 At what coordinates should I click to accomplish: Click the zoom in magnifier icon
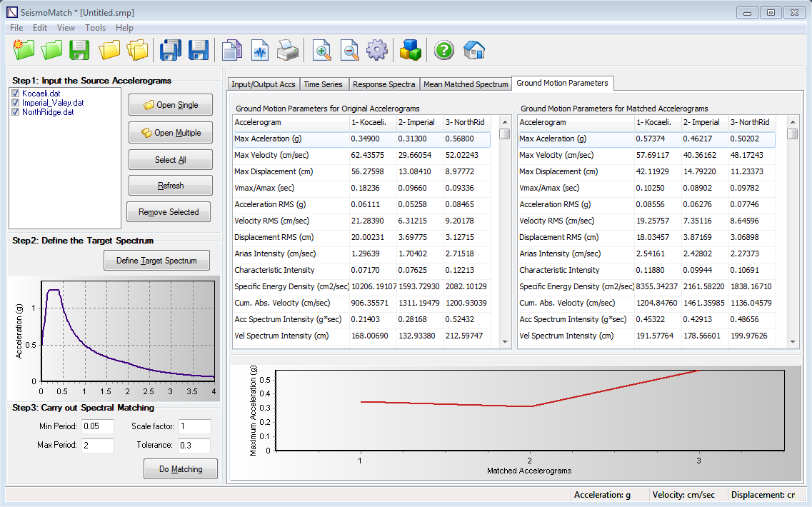[x=322, y=50]
